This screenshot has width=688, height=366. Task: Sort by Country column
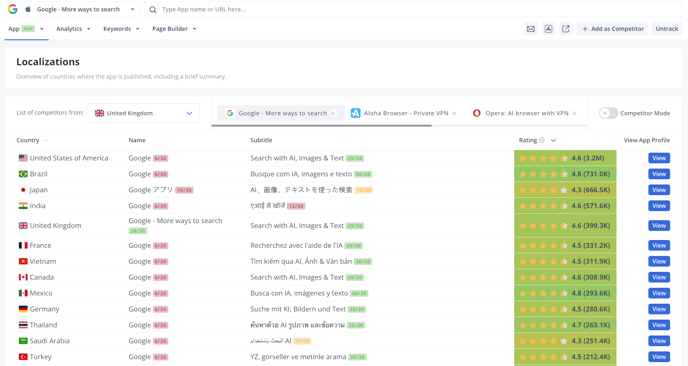pyautogui.click(x=32, y=140)
